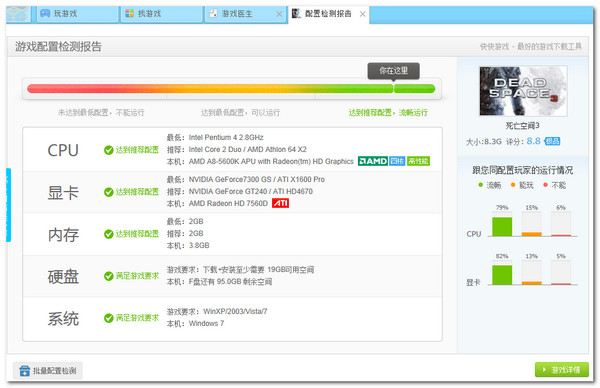Click the 游戏配置检测报告 heading
Screen dimensions: 600x388
(x=59, y=47)
